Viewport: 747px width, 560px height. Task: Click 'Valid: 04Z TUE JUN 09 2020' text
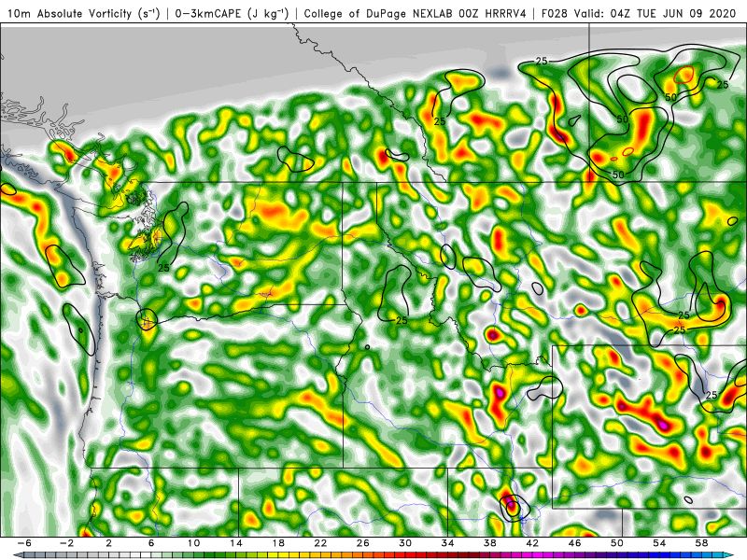coord(655,13)
